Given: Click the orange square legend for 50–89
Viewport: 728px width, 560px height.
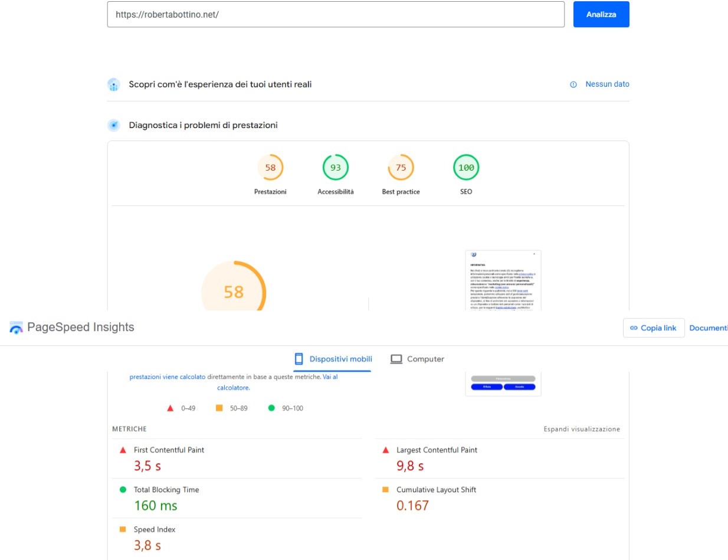Looking at the screenshot, I should (x=219, y=408).
